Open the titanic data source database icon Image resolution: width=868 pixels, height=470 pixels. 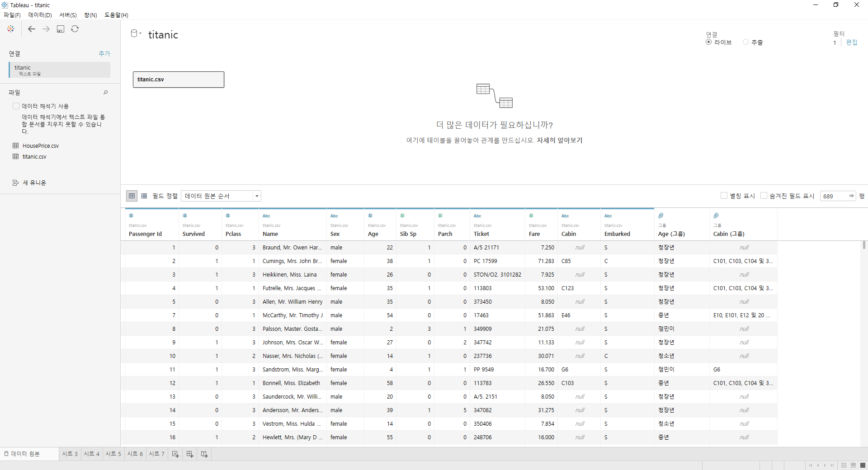click(134, 33)
